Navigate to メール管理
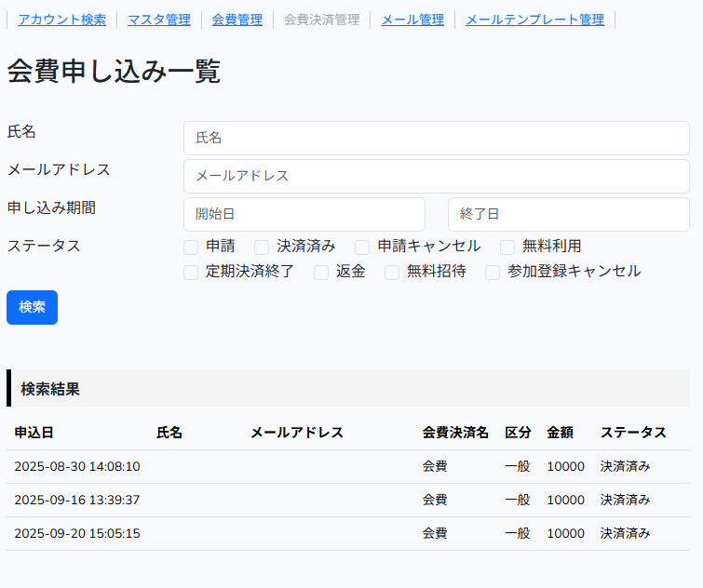 tap(412, 20)
